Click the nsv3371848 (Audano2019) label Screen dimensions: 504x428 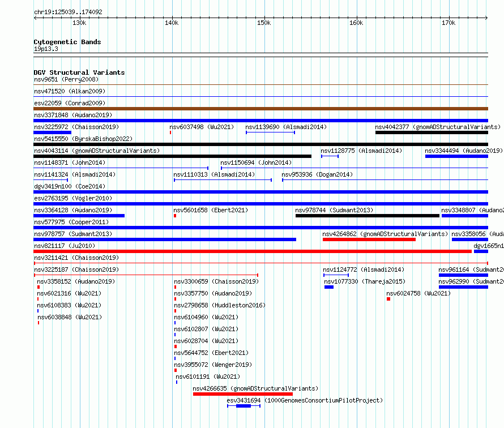[x=73, y=115]
